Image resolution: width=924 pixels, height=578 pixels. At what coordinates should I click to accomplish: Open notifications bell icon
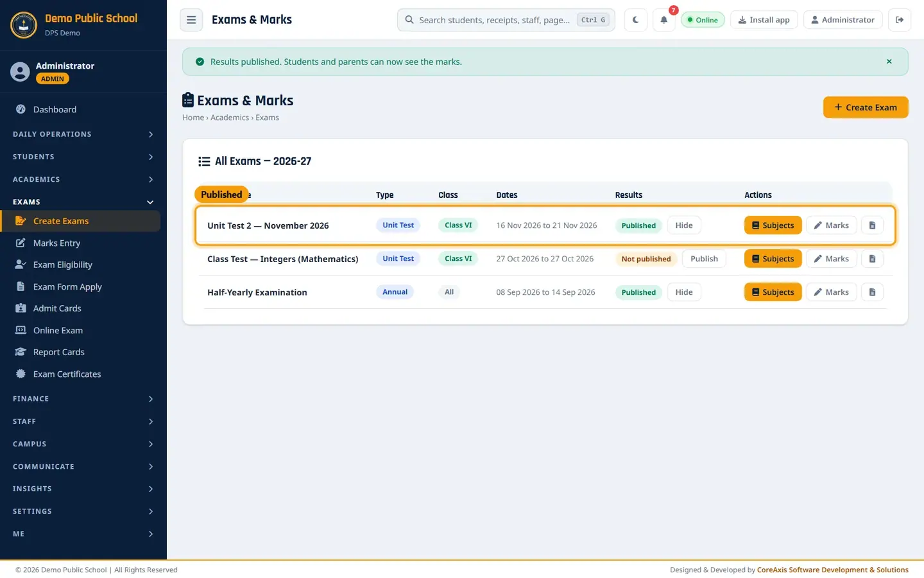click(664, 20)
